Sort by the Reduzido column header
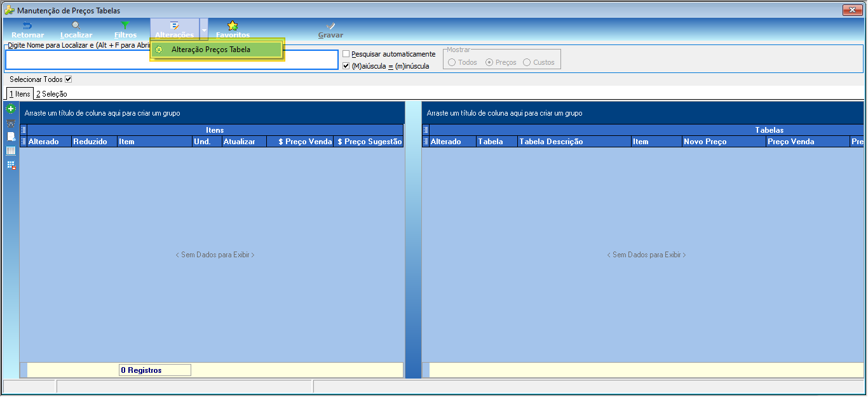This screenshot has width=868, height=397. click(x=94, y=142)
